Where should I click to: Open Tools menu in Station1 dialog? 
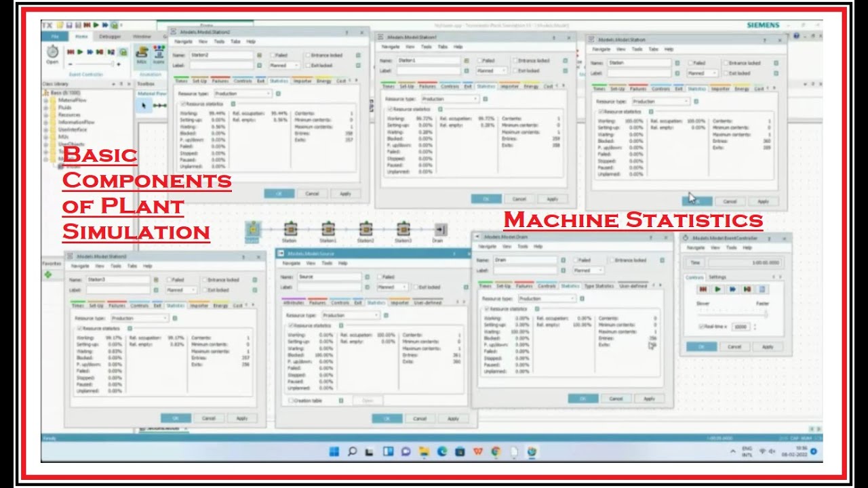[x=427, y=47]
